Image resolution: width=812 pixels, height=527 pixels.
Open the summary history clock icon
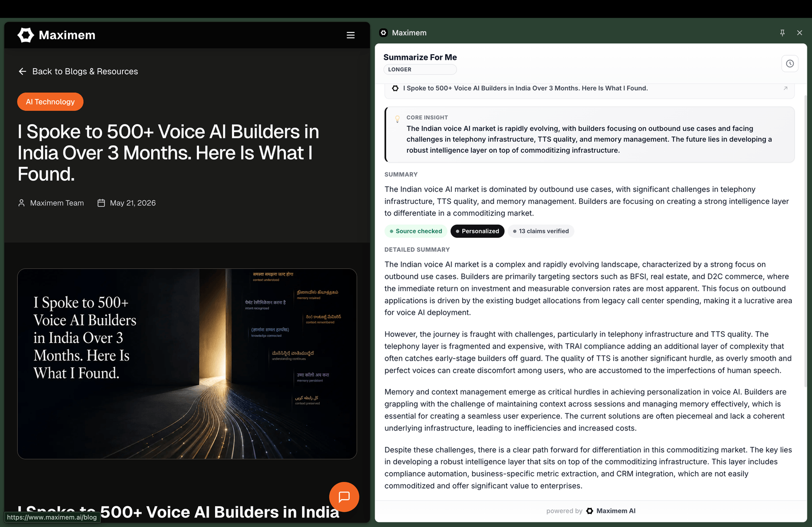click(x=790, y=63)
